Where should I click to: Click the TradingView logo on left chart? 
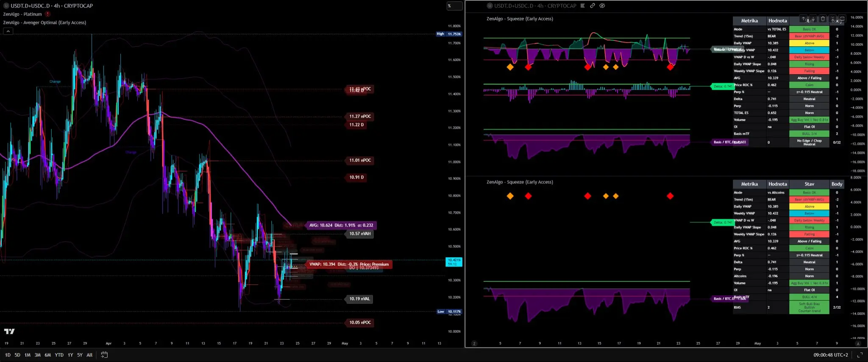point(9,331)
